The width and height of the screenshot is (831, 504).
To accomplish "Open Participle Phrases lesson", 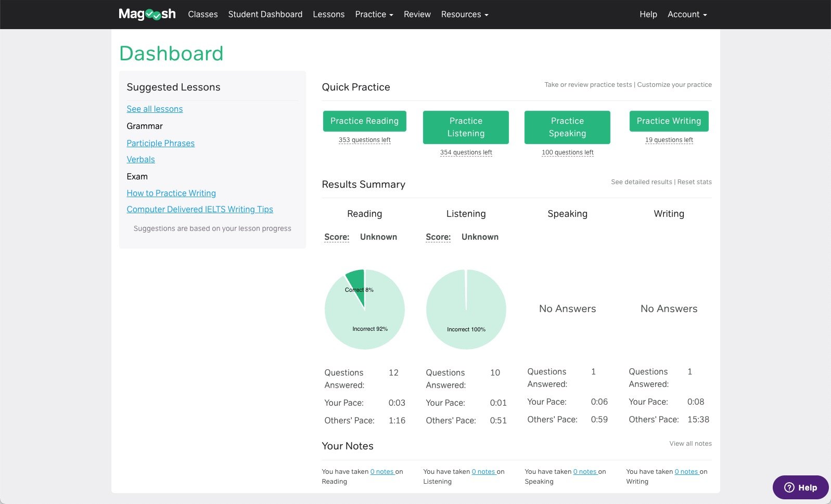I will [x=160, y=143].
